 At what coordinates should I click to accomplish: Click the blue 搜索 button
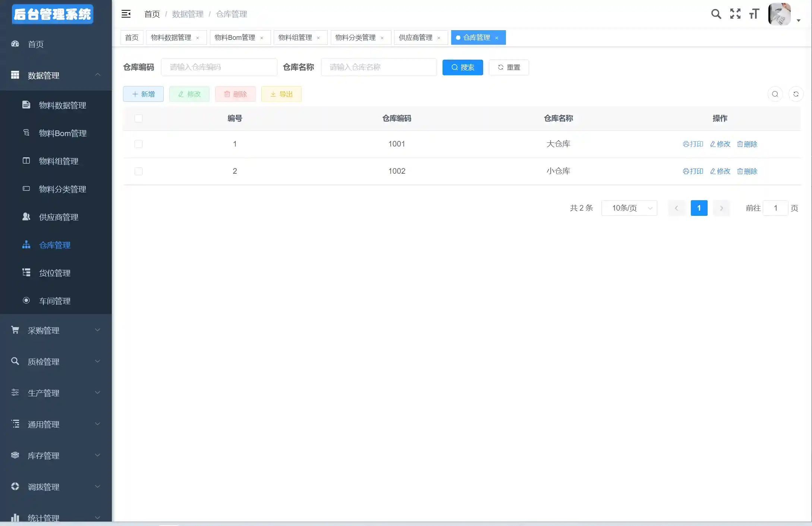(x=463, y=67)
